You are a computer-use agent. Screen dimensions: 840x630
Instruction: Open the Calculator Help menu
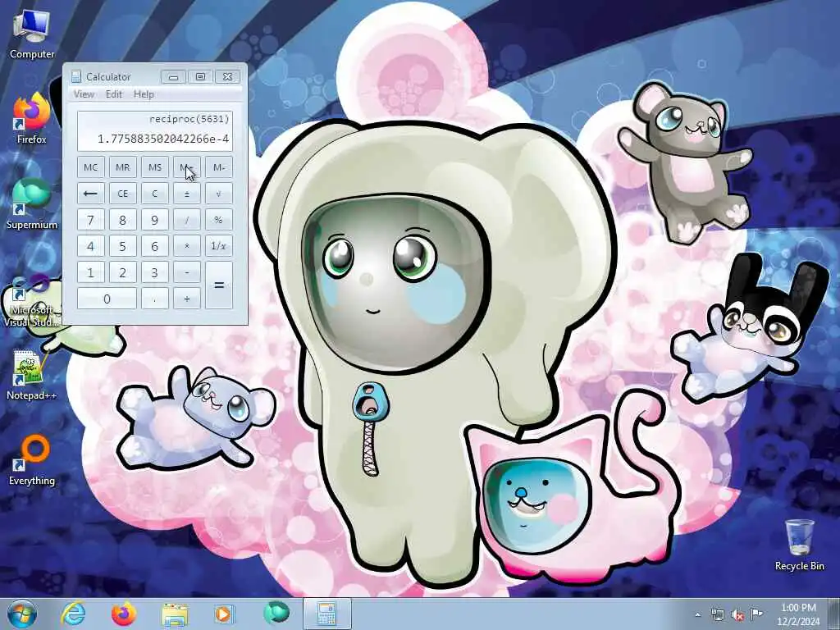coord(144,94)
